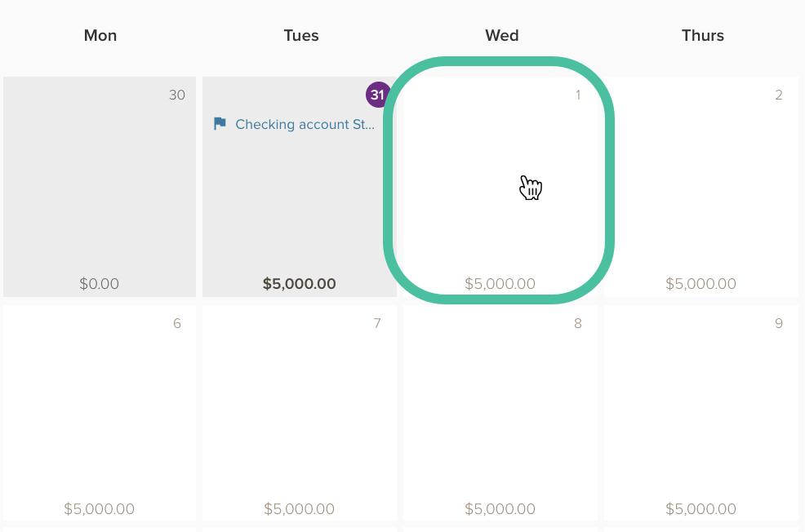
Task: Click the Thurs column header
Action: 703,35
